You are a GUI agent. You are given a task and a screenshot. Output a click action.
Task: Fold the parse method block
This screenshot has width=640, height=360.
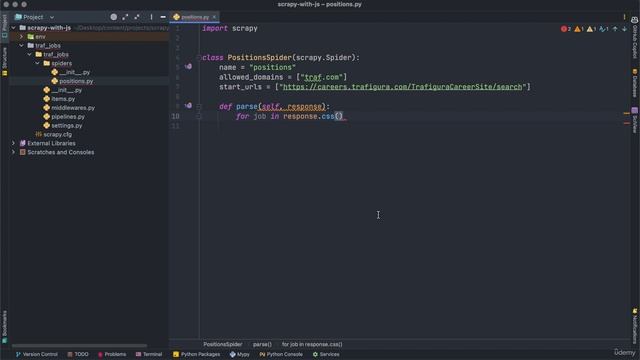199,107
